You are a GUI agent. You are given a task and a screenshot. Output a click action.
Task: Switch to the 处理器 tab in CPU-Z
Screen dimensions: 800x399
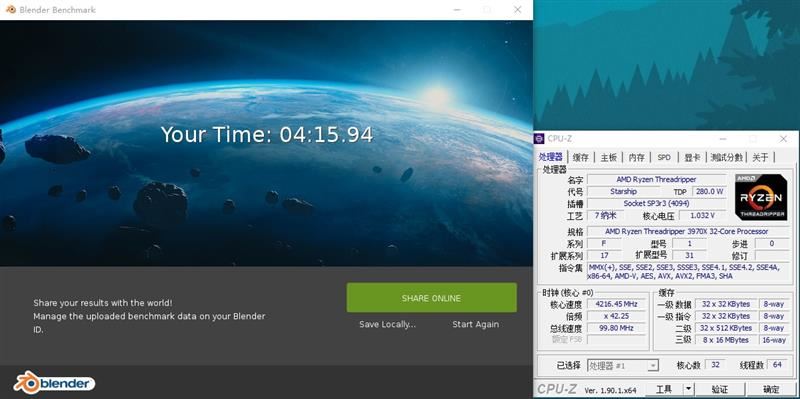click(x=552, y=157)
